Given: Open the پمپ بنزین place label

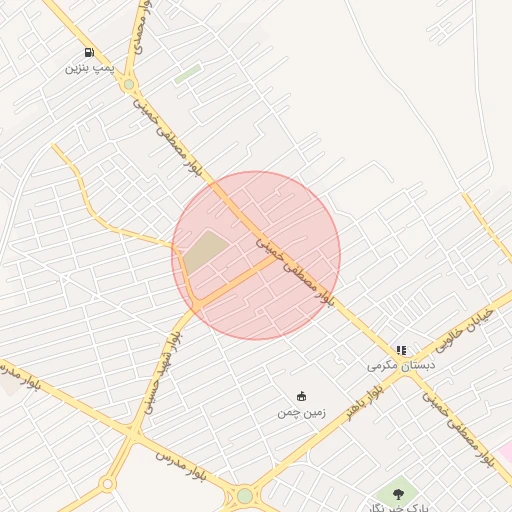Looking at the screenshot, I should tap(90, 68).
